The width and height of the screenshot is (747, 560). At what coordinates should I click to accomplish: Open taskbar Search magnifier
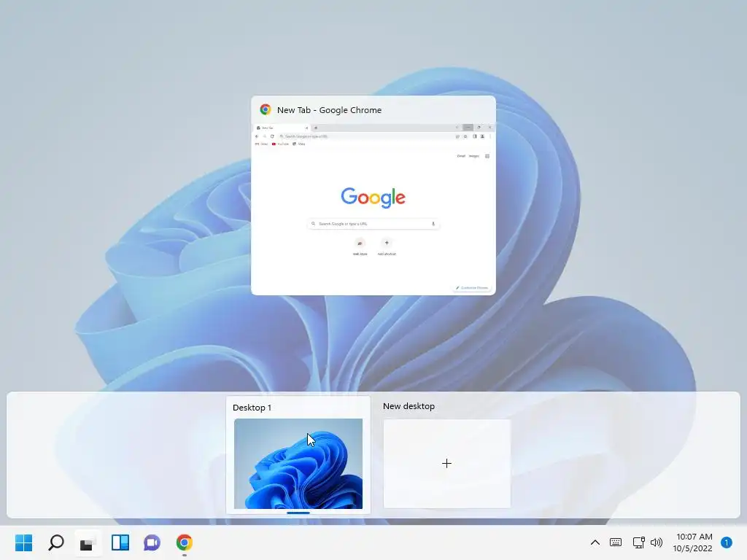point(56,542)
